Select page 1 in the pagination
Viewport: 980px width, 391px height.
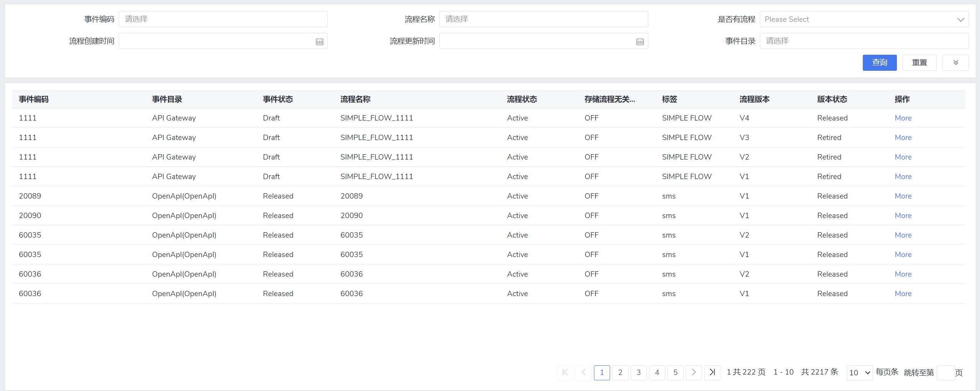[x=602, y=372]
